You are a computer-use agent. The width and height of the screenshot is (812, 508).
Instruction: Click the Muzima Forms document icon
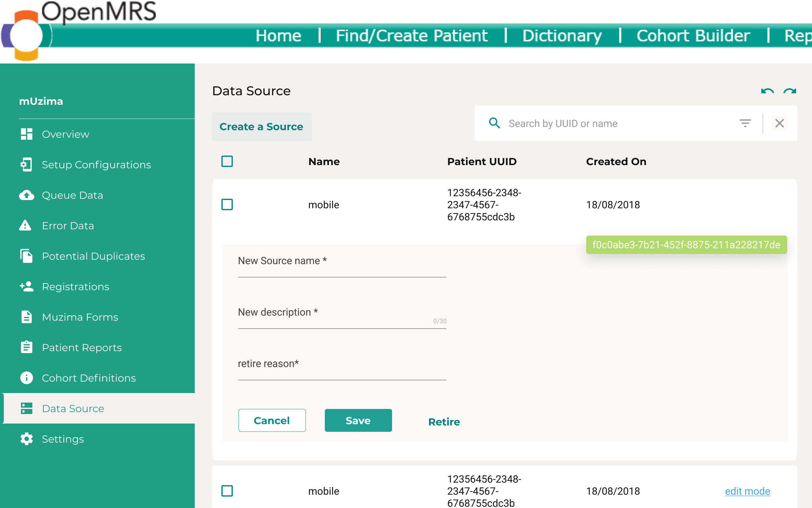pyautogui.click(x=27, y=317)
